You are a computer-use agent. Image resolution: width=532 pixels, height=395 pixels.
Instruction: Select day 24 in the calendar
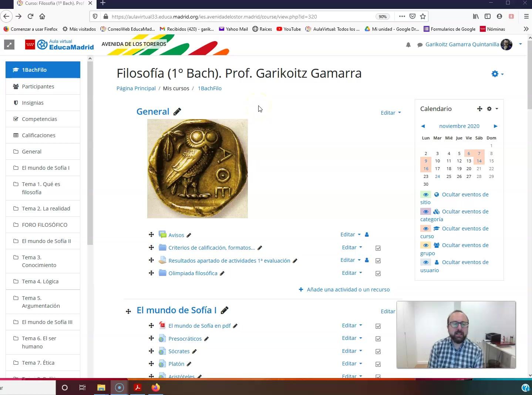(x=437, y=176)
